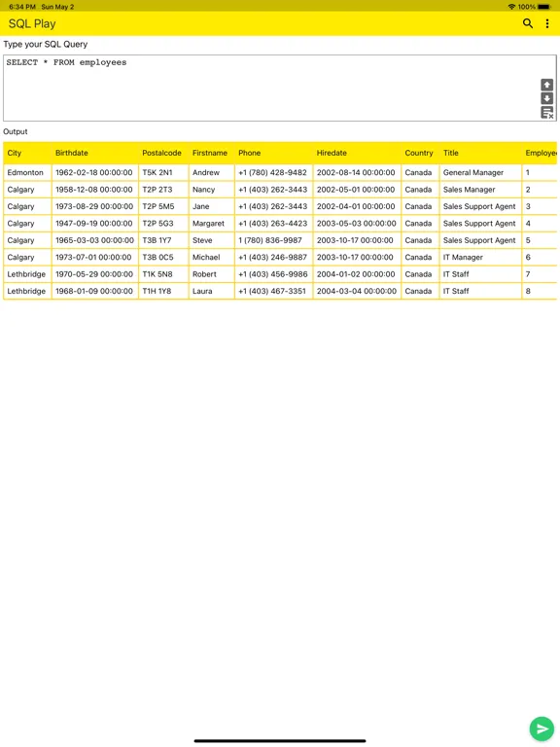The width and height of the screenshot is (560, 747).
Task: Select the Nancy first name cell
Action: click(211, 190)
